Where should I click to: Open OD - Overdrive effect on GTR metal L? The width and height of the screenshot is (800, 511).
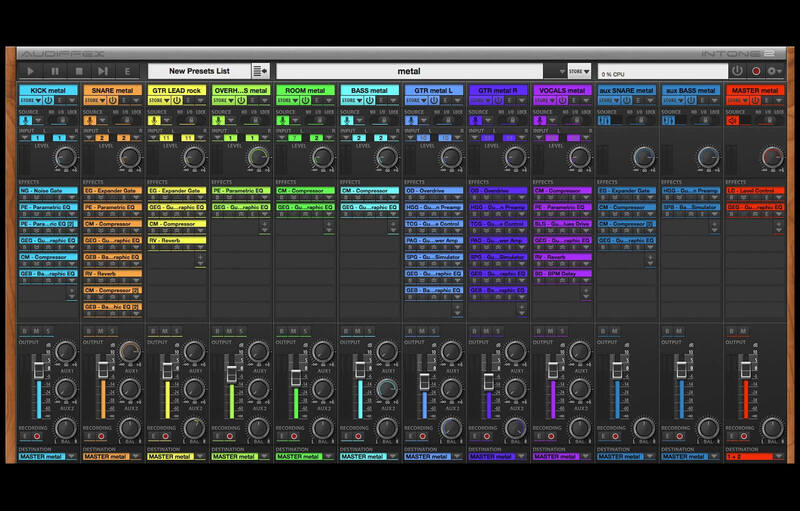point(434,190)
